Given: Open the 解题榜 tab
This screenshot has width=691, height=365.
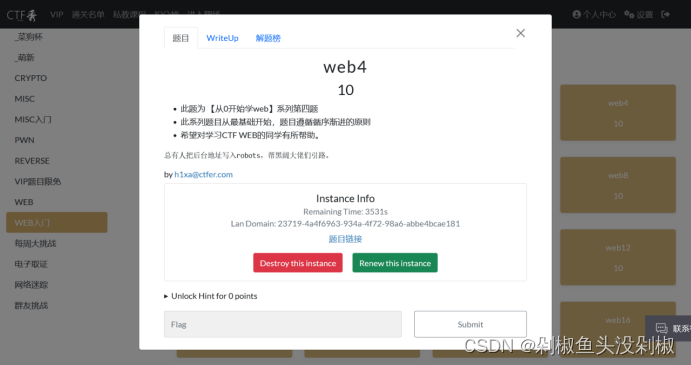Looking at the screenshot, I should (x=268, y=38).
